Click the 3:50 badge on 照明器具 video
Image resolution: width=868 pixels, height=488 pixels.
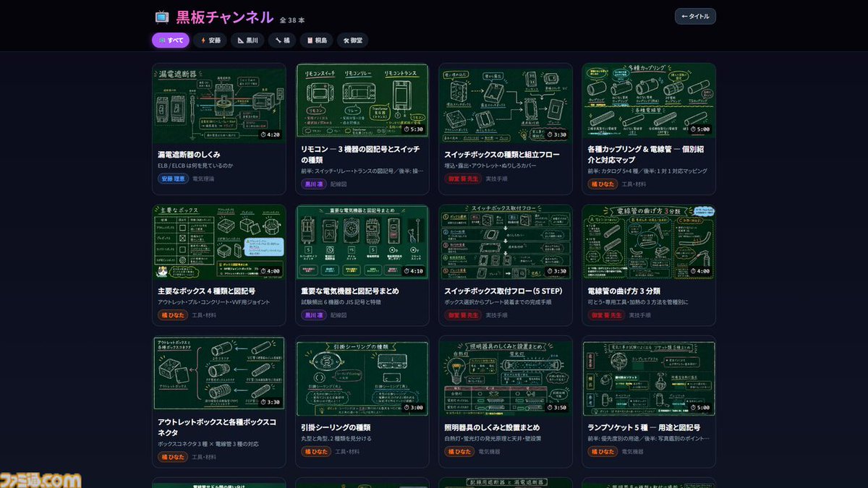tap(558, 408)
